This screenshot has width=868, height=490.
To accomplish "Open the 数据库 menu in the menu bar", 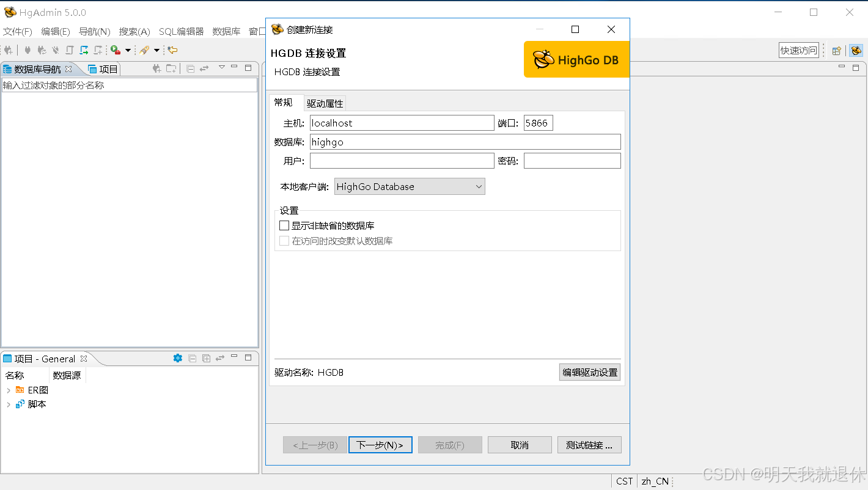I will (x=227, y=32).
